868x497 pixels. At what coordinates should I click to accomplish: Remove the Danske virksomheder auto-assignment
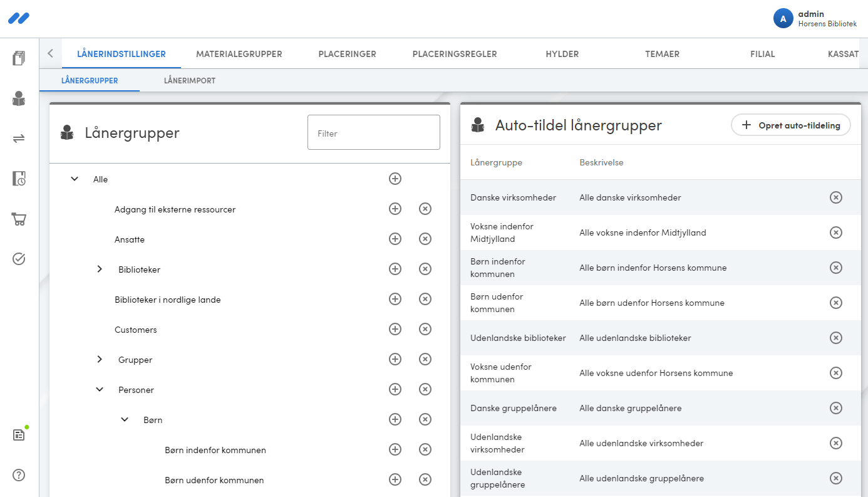[836, 197]
